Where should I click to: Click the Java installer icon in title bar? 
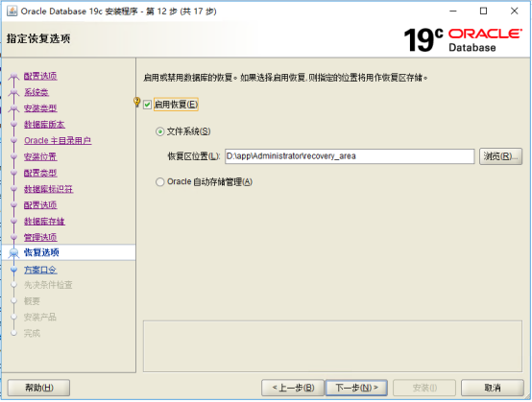pos(12,11)
